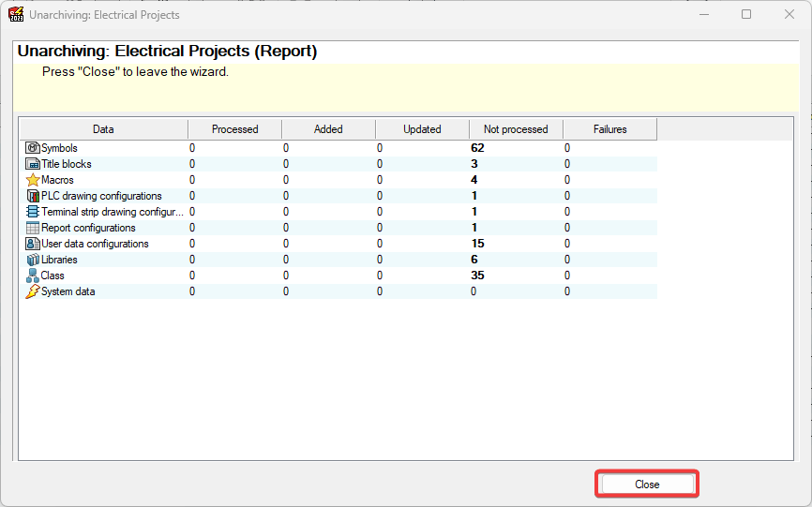Click the Terminal strip drawing configurations icon
Image resolution: width=812 pixels, height=507 pixels.
coord(33,212)
